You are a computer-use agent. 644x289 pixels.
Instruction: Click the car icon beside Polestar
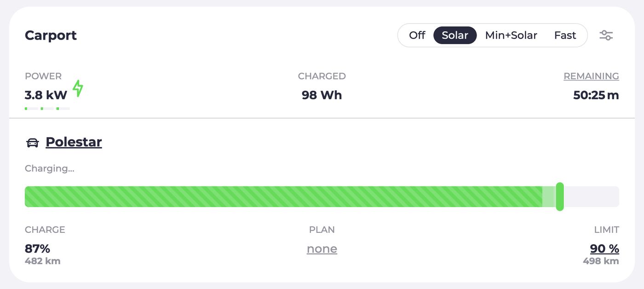point(33,143)
